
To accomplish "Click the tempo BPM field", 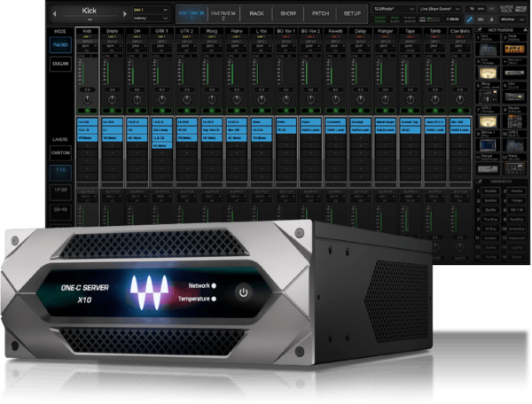I will pos(475,9).
